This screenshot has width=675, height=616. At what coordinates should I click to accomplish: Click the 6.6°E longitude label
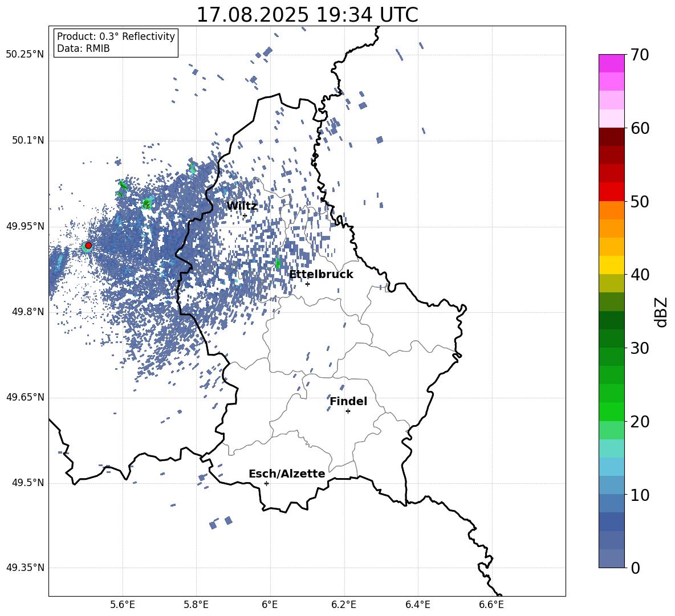(x=491, y=605)
